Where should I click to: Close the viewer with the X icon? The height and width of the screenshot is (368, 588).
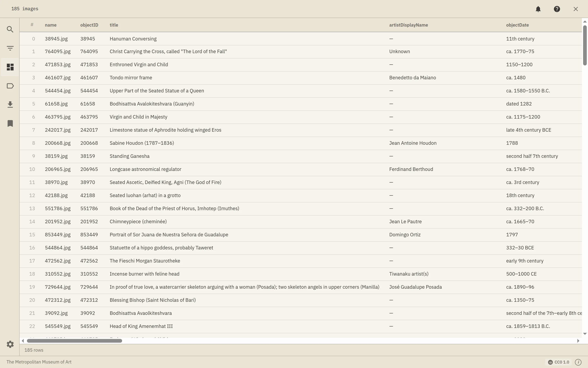(575, 9)
